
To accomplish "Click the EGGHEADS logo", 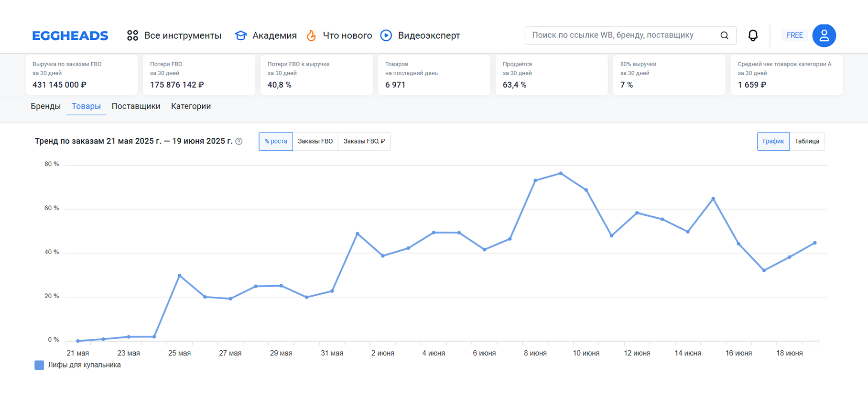I will click(x=70, y=35).
